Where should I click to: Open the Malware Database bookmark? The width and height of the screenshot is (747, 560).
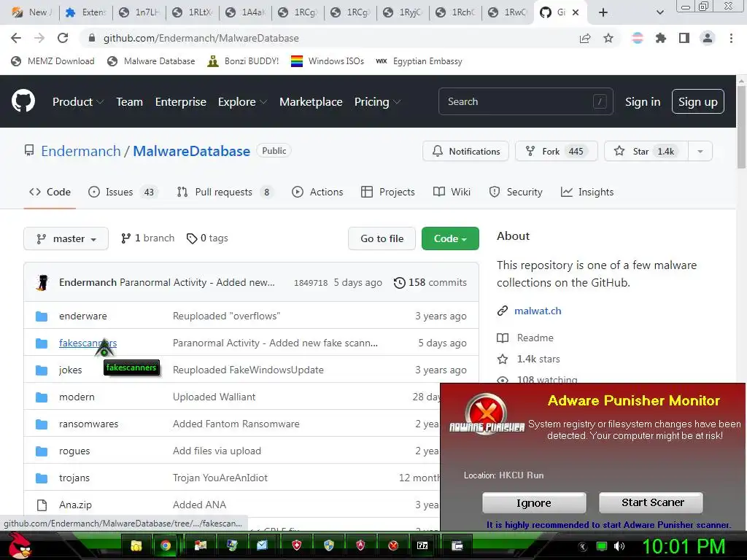[151, 61]
